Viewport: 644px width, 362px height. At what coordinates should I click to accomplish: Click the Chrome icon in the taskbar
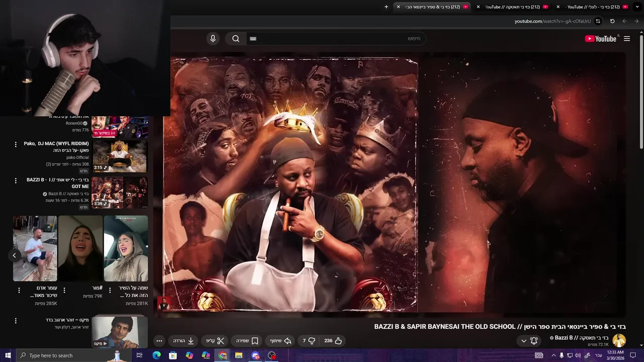pos(222,355)
